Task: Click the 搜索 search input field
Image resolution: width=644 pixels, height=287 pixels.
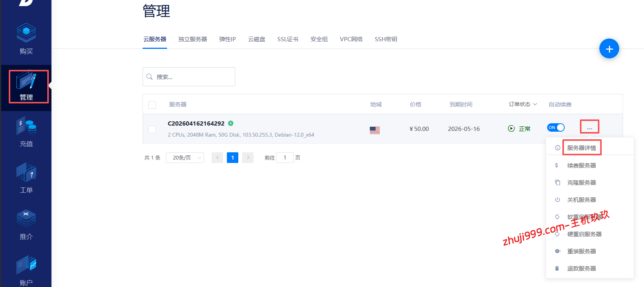Action: 193,77
